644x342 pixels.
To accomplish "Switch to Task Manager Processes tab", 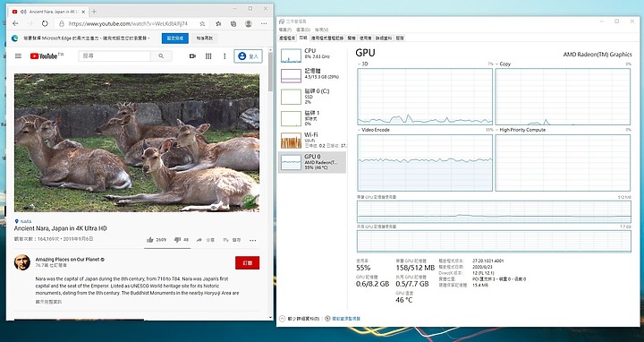I will click(287, 38).
